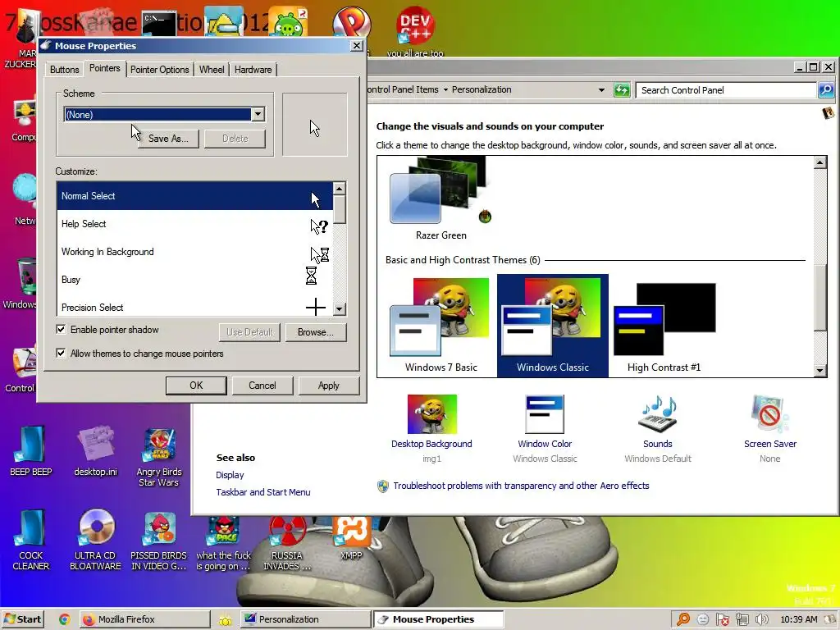
Task: Click the volume icon in system tray
Action: 761,620
